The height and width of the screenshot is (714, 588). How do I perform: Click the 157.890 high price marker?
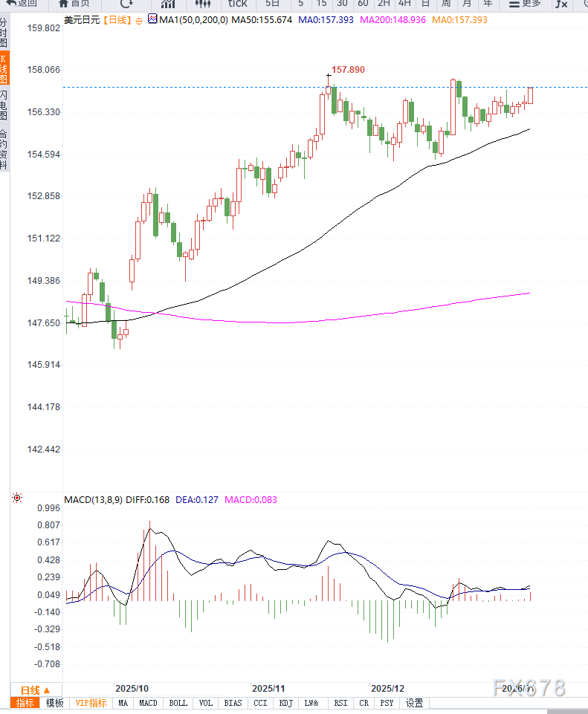348,69
